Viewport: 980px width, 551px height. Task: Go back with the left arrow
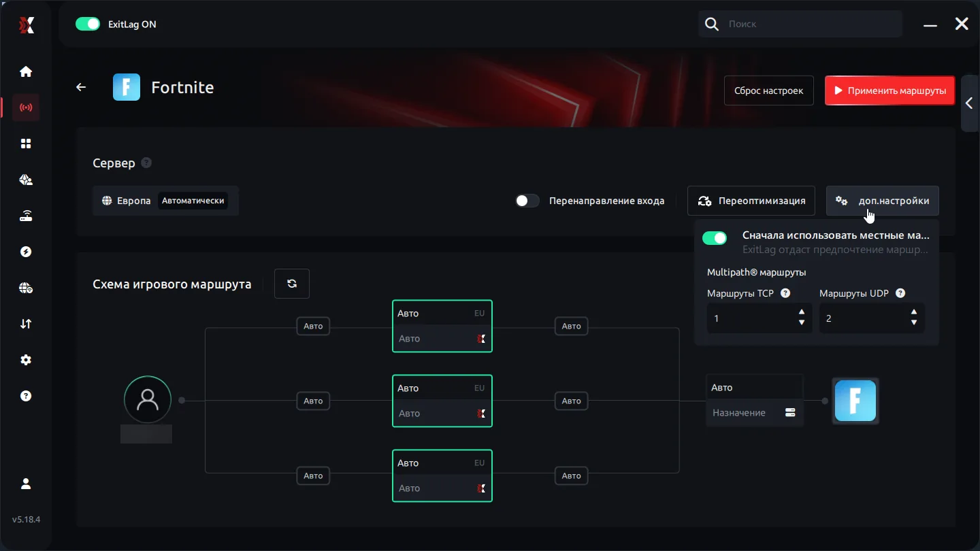pos(81,87)
